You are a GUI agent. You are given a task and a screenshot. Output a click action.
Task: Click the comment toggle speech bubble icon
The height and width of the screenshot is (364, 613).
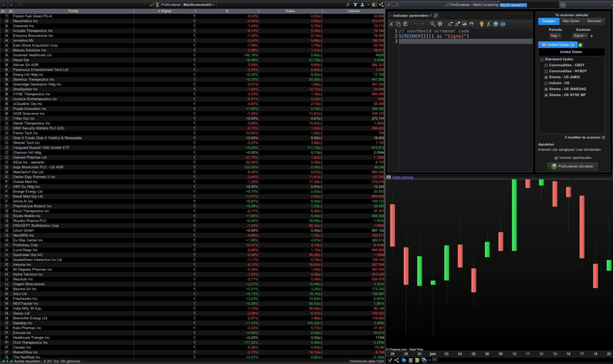(x=440, y=24)
